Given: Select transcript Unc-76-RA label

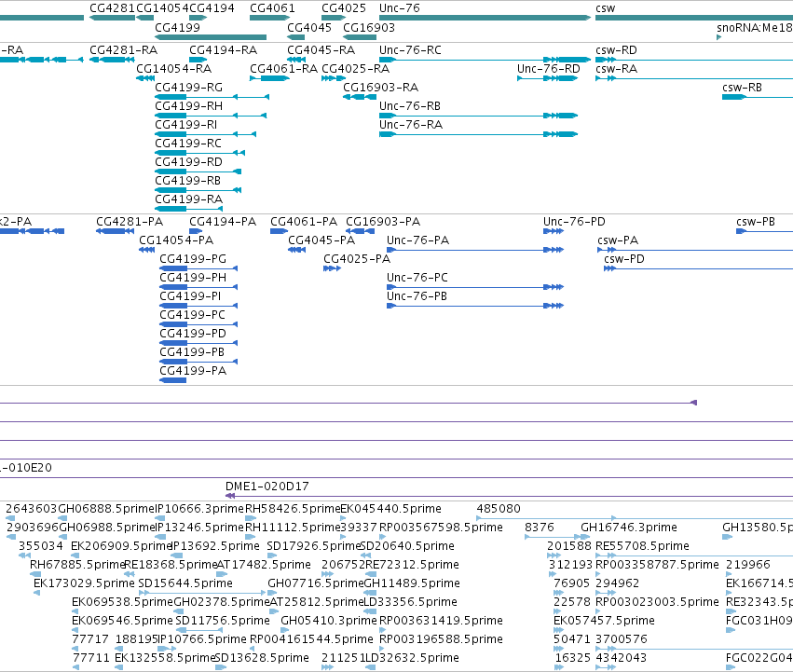Looking at the screenshot, I should (x=411, y=125).
